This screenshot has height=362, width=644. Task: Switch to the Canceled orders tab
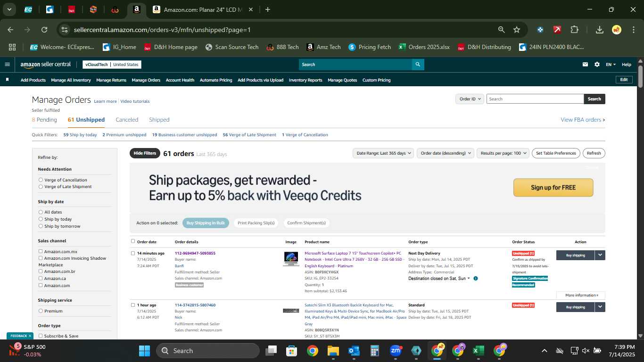[x=127, y=120]
